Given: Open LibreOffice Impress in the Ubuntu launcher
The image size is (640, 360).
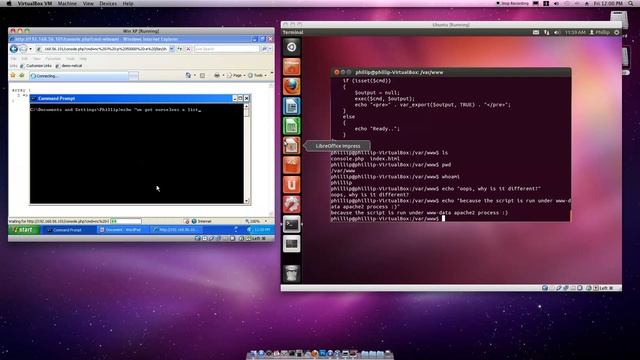Looking at the screenshot, I should [x=291, y=145].
